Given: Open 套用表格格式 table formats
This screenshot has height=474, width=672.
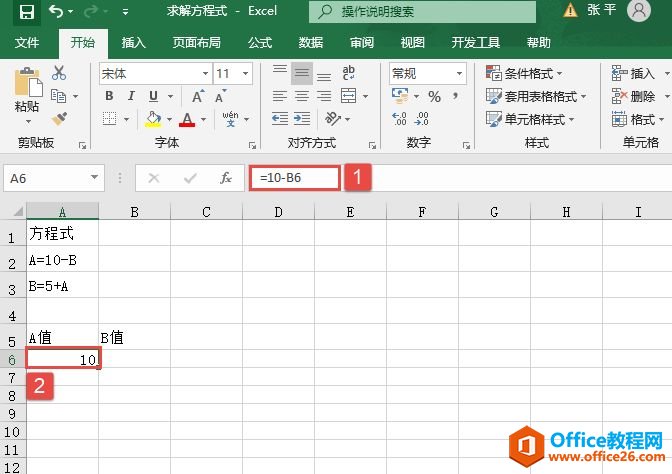Looking at the screenshot, I should tap(536, 96).
